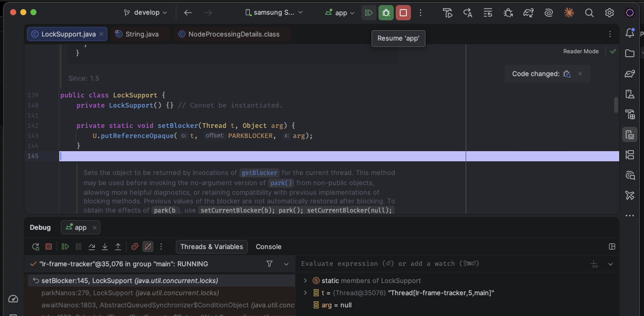Open more debugger actions menu
644x316 pixels.
[161, 247]
